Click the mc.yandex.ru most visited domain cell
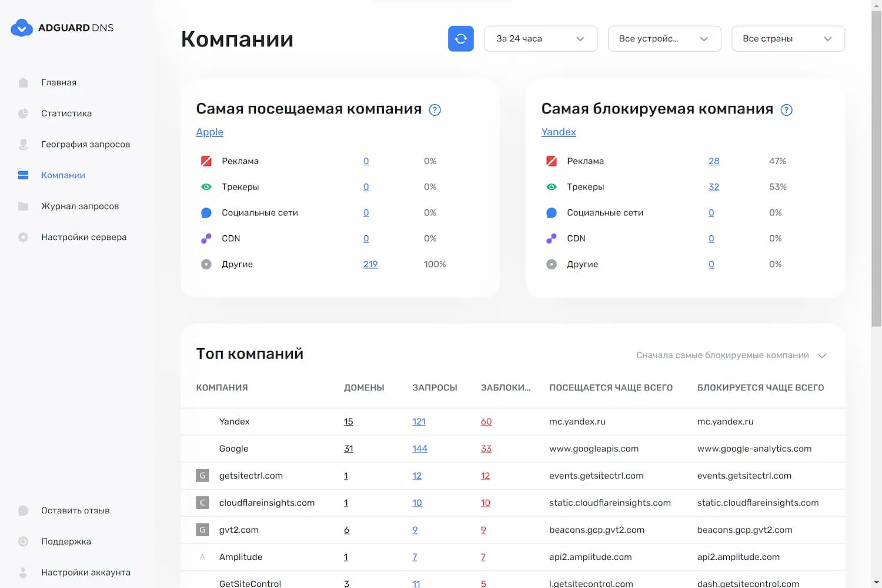The width and height of the screenshot is (882, 588). 577,422
